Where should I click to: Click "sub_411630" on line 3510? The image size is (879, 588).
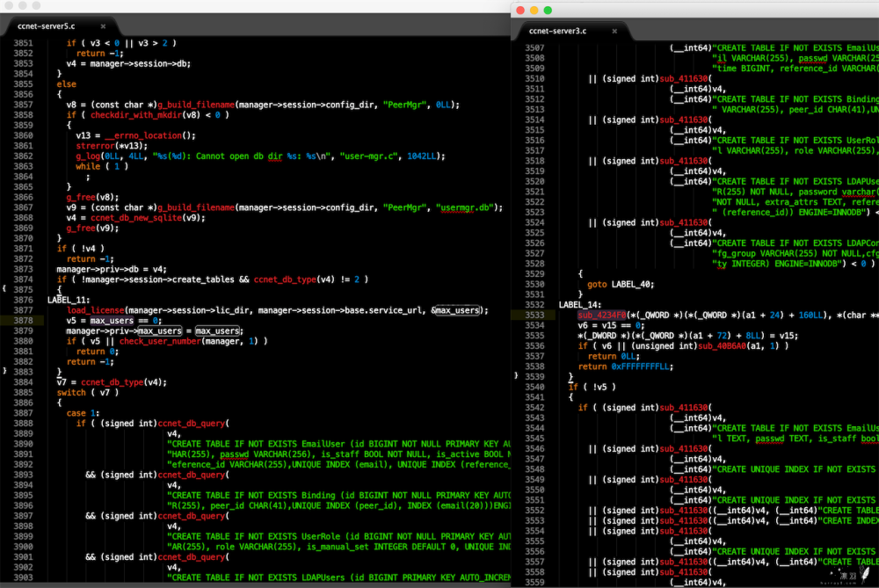[683, 78]
